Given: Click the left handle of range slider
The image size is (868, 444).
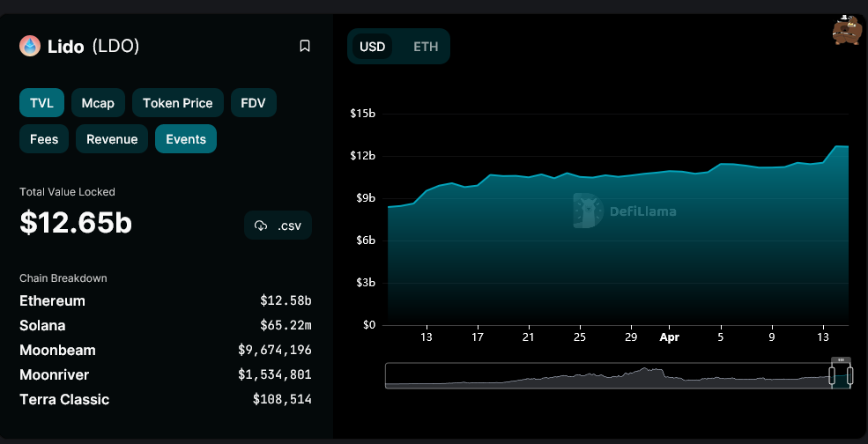Looking at the screenshot, I should tap(831, 376).
